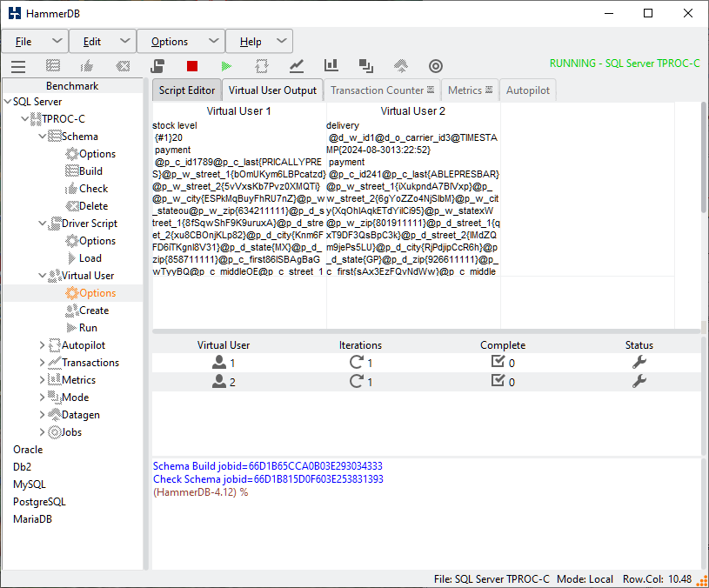
Task: Switch to the Autopilot tab
Action: 528,90
